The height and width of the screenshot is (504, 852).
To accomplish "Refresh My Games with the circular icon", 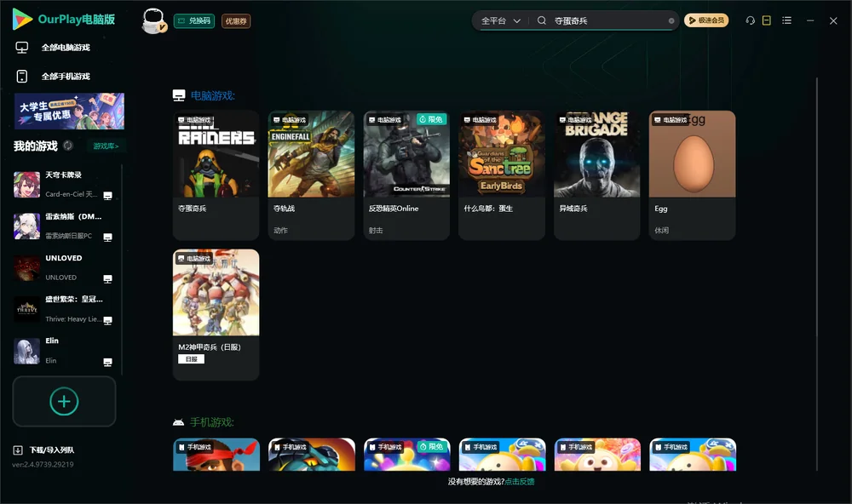I will (68, 145).
